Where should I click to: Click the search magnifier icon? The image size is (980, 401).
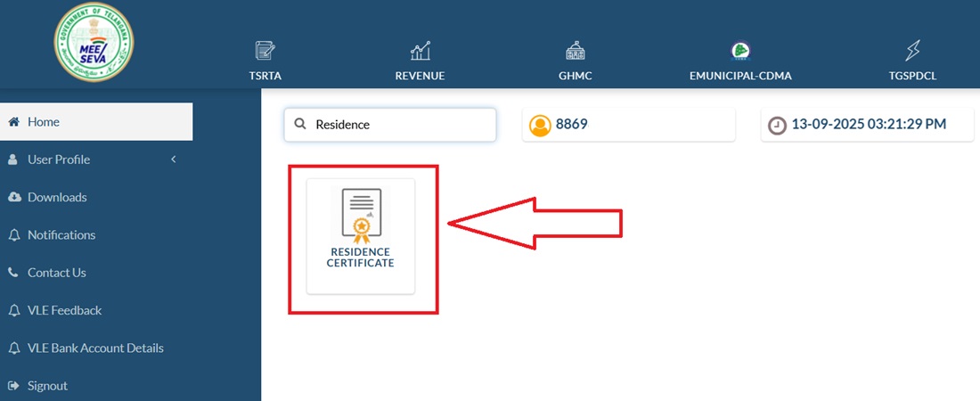coord(300,125)
